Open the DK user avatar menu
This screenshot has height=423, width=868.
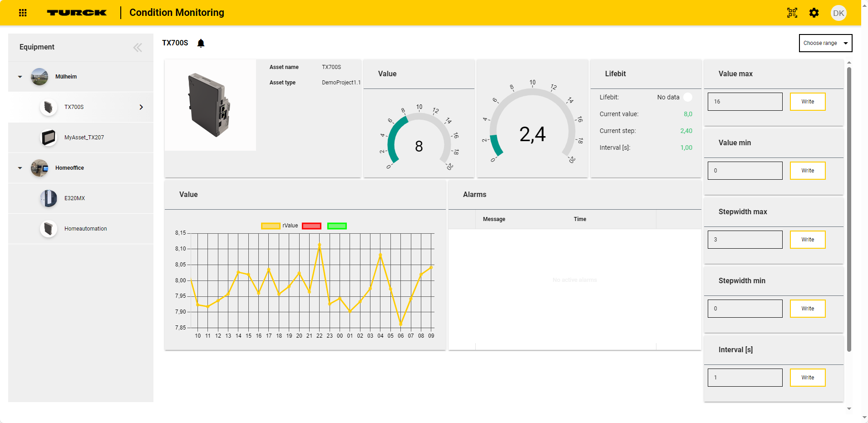pyautogui.click(x=838, y=13)
